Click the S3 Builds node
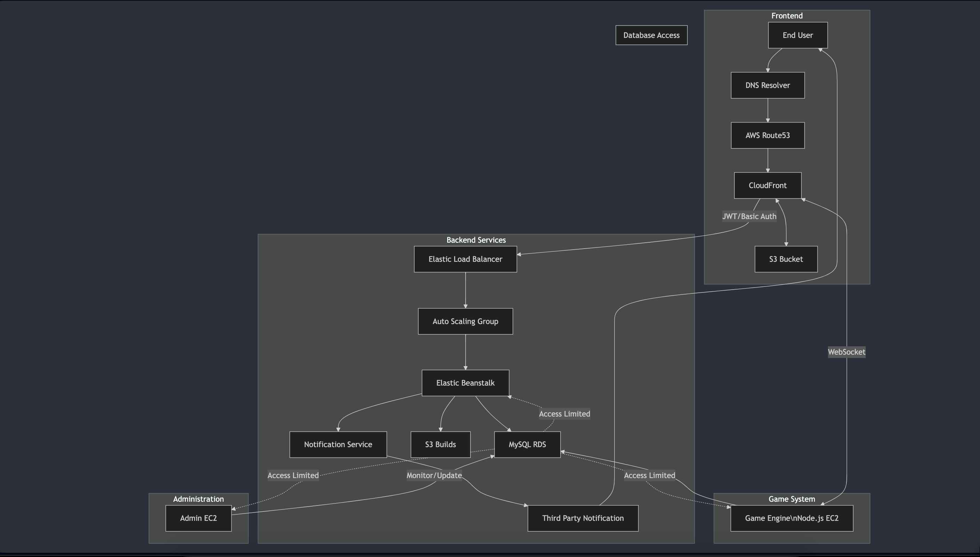 (x=440, y=445)
